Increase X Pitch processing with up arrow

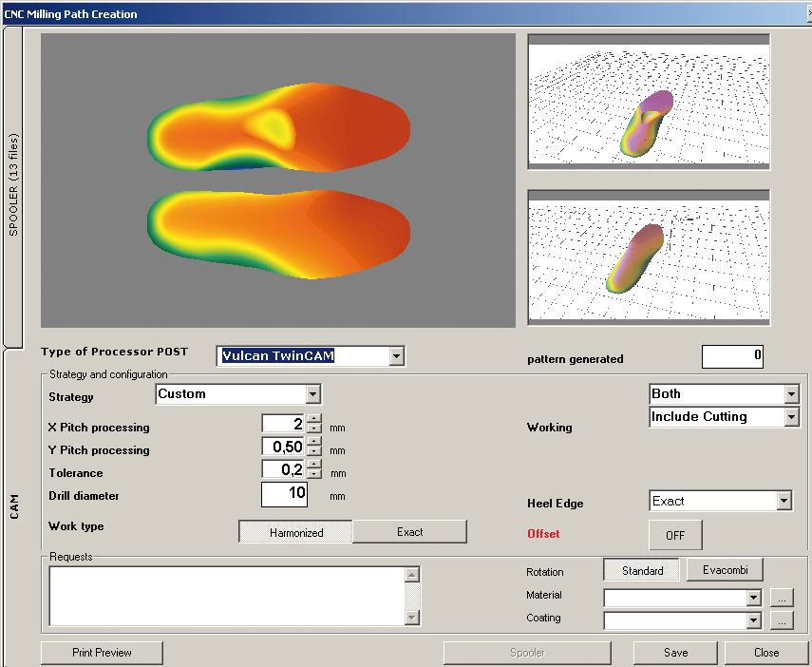[314, 419]
